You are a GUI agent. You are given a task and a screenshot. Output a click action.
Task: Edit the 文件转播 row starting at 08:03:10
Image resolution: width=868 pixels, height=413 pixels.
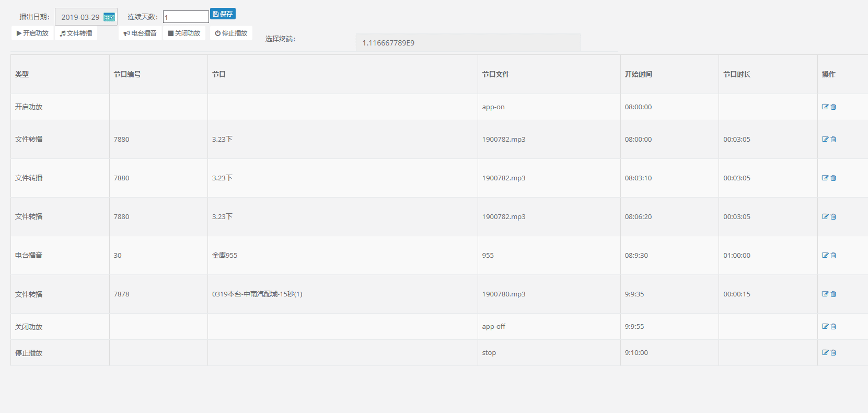pyautogui.click(x=825, y=178)
